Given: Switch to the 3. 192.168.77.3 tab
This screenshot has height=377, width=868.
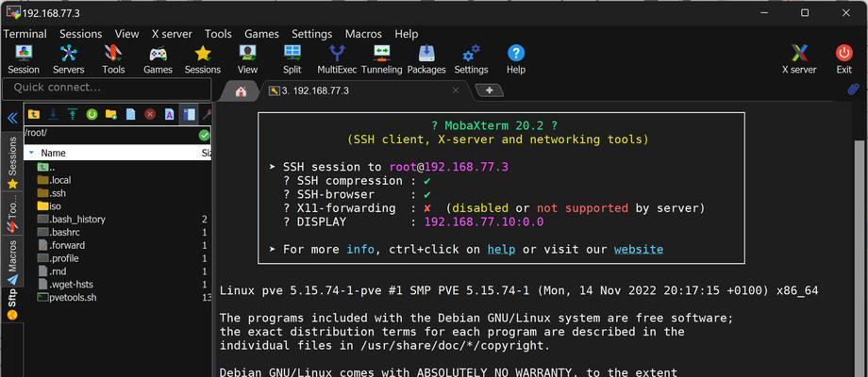Looking at the screenshot, I should pyautogui.click(x=315, y=90).
